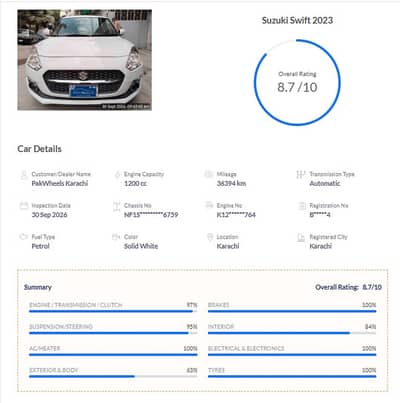Screen dimensions: 400x403
Task: Click the Interior 84% progress bar
Action: (292, 333)
